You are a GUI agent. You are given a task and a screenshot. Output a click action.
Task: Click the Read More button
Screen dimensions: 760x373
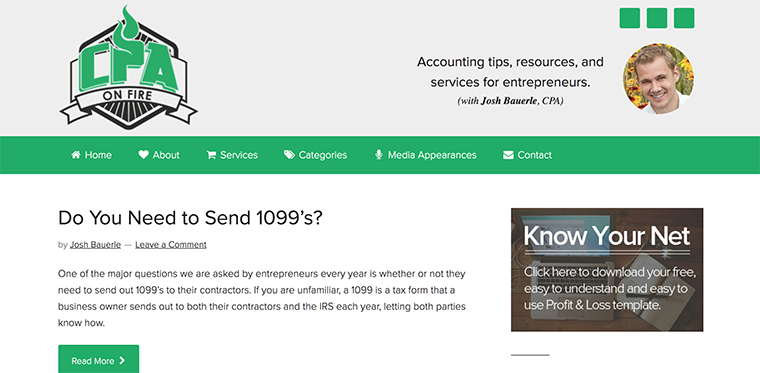(x=98, y=359)
